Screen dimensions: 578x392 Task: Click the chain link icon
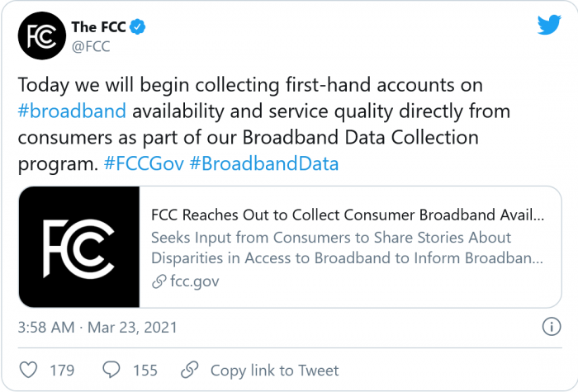click(190, 369)
